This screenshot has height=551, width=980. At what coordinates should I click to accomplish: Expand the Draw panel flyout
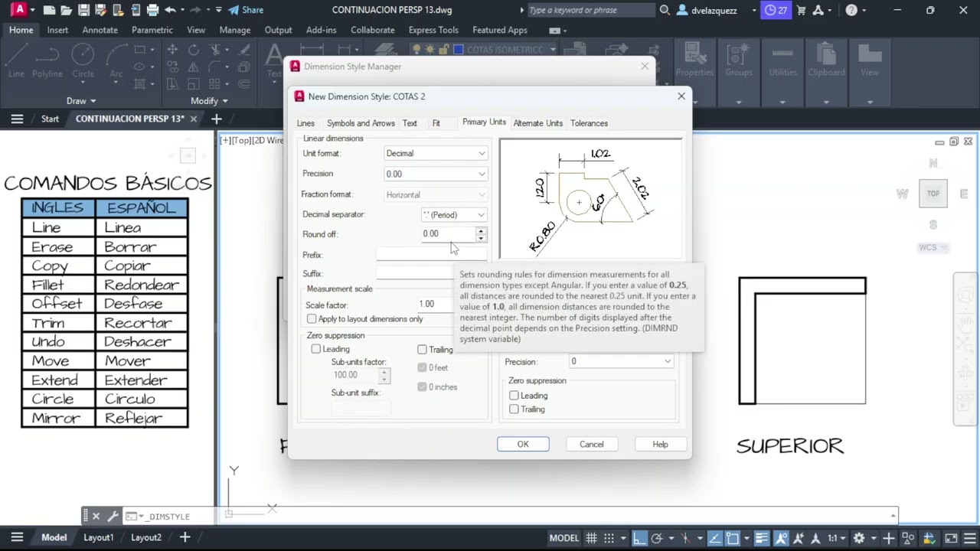pos(81,101)
